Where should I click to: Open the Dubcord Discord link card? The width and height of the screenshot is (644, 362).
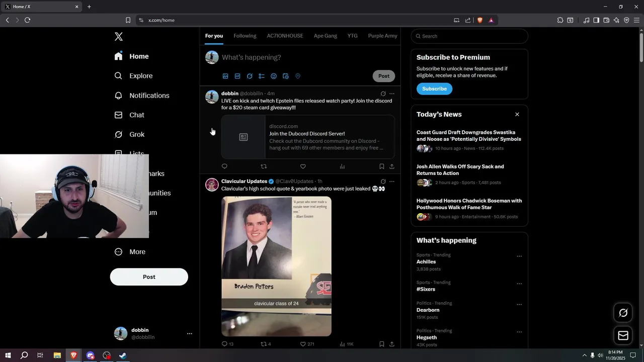308,137
